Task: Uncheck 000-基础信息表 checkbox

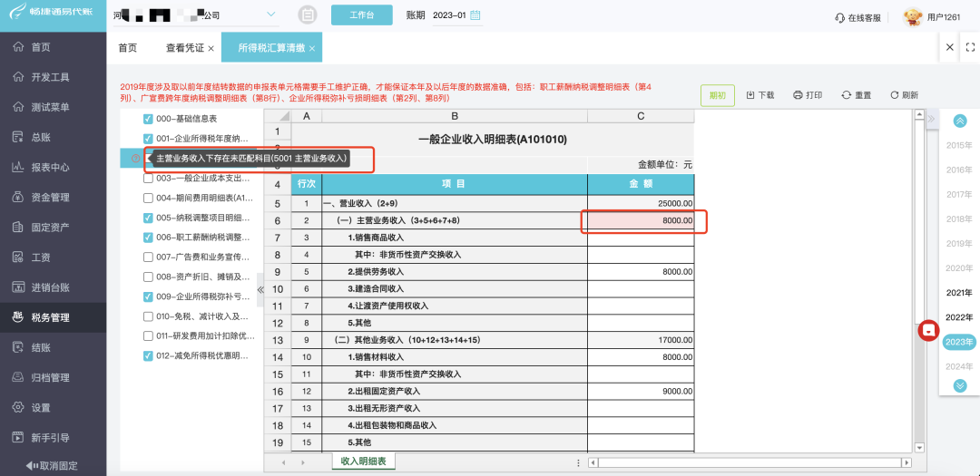Action: (148, 119)
